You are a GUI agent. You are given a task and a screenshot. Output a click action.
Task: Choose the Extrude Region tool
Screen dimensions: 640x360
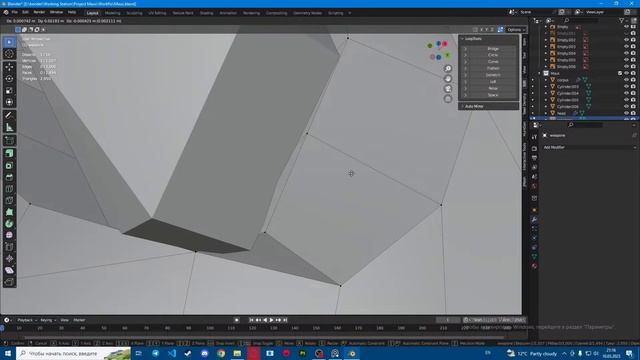[9, 153]
